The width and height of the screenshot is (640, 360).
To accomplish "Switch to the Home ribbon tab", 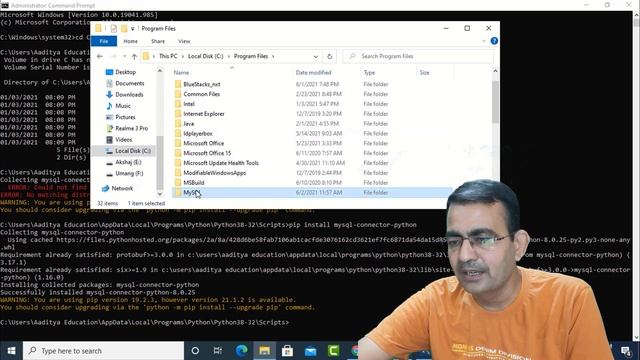I will [x=131, y=41].
